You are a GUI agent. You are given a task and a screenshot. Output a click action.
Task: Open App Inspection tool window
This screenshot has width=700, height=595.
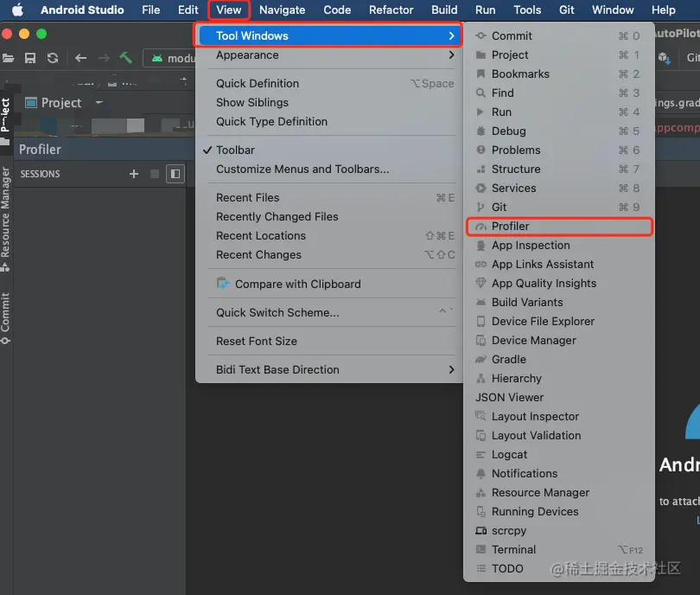coord(559,246)
